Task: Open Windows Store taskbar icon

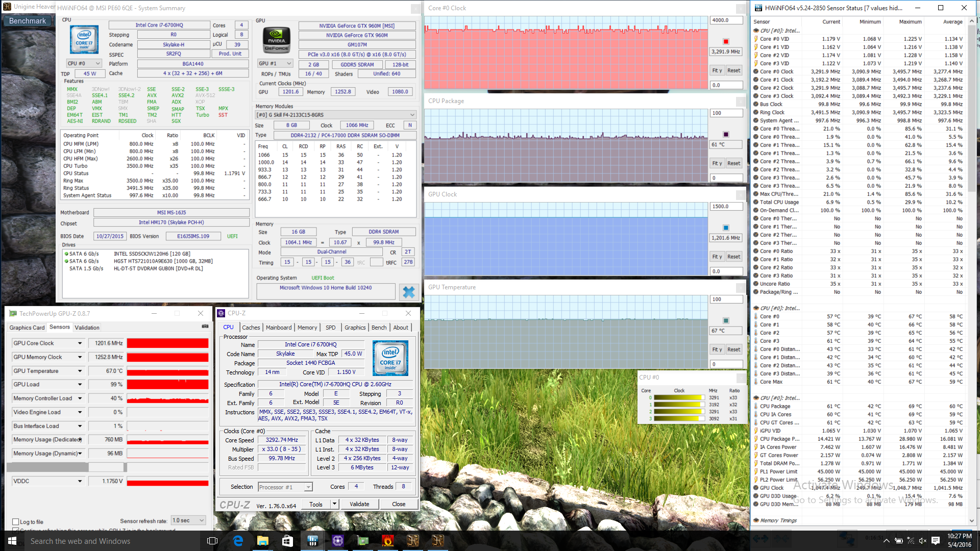Action: (x=287, y=541)
